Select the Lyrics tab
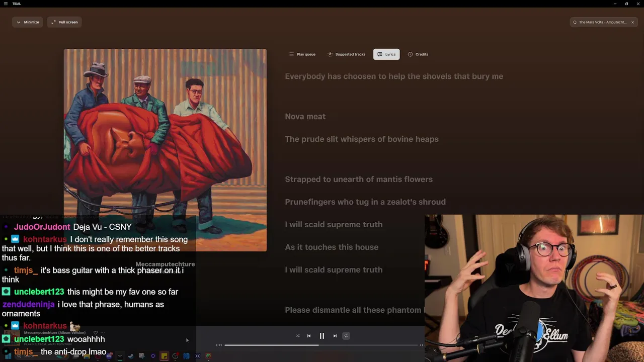This screenshot has height=362, width=644. (386, 54)
